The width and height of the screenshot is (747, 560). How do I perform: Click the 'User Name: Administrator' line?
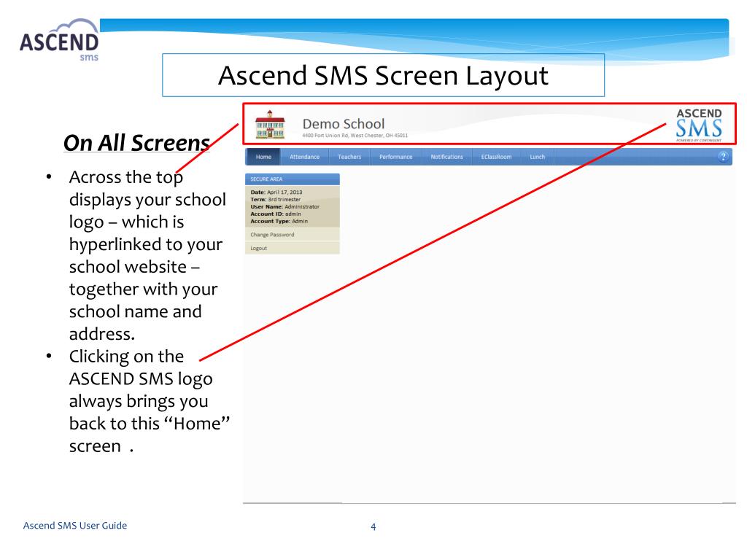point(285,206)
